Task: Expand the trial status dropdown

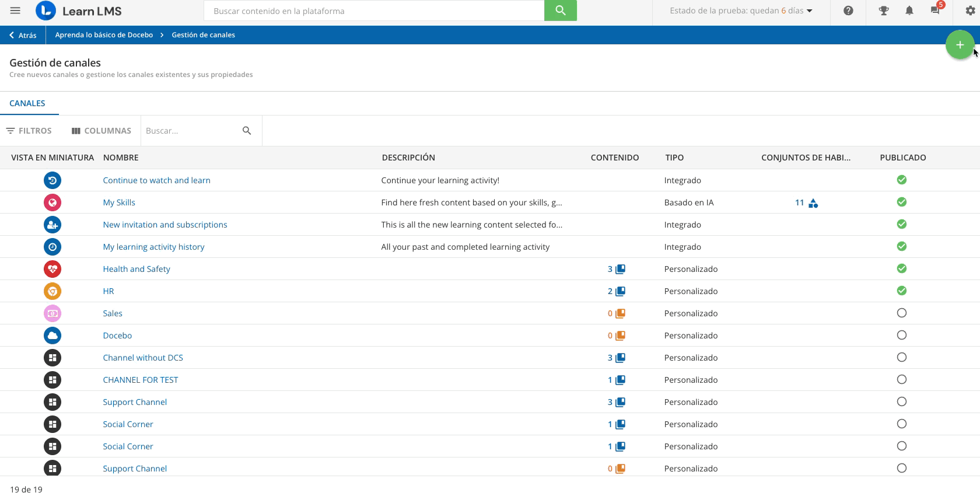Action: pyautogui.click(x=741, y=11)
